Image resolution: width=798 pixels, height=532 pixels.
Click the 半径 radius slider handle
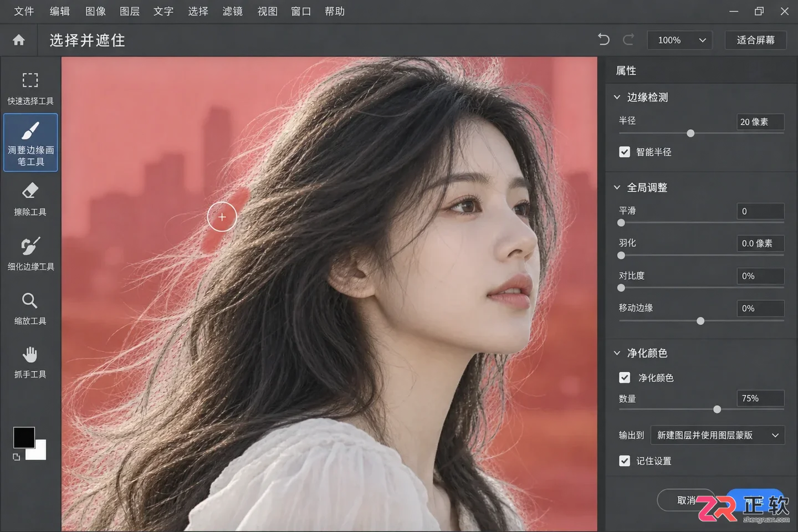(690, 133)
